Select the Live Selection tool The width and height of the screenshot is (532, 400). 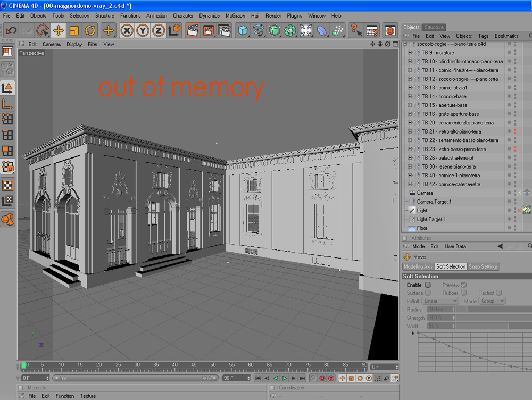[x=43, y=30]
